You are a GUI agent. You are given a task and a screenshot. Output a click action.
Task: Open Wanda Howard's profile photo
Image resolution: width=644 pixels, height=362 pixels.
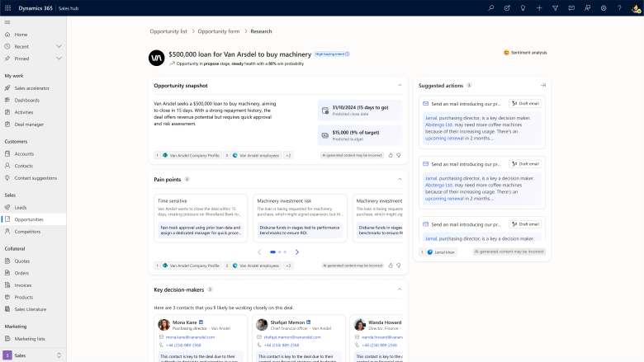pyautogui.click(x=360, y=325)
